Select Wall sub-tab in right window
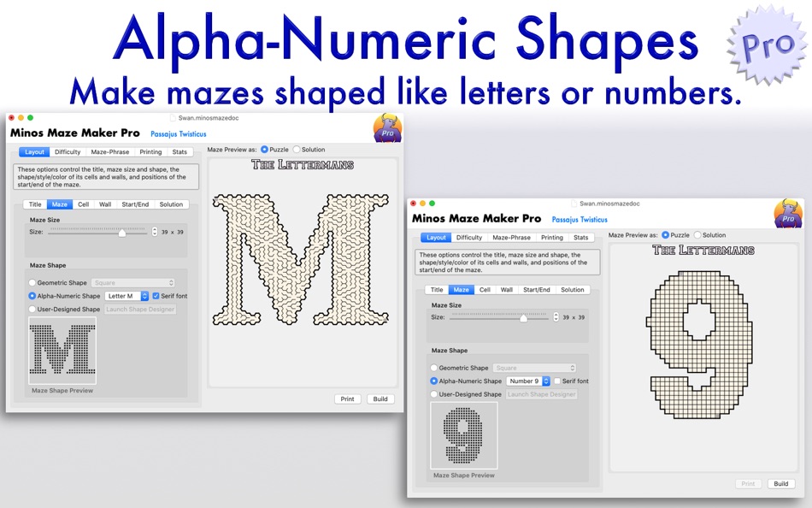Screen dimensions: 812x508 pos(507,290)
